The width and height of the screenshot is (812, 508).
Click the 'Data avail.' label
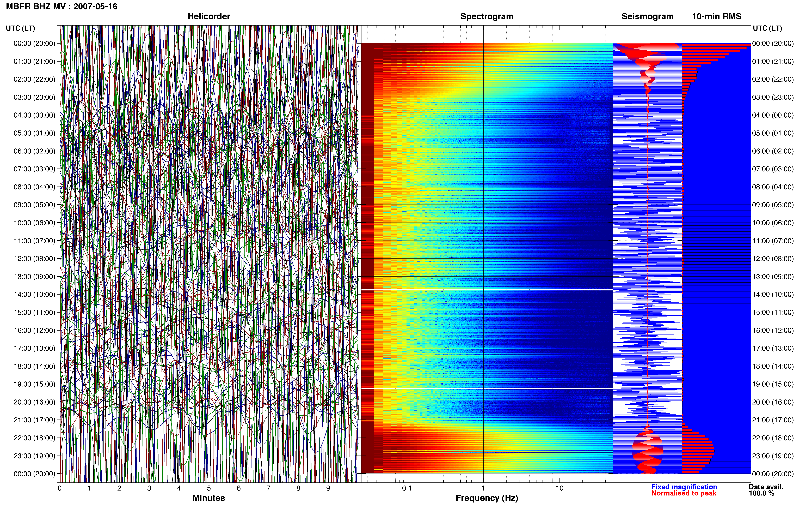coord(766,487)
